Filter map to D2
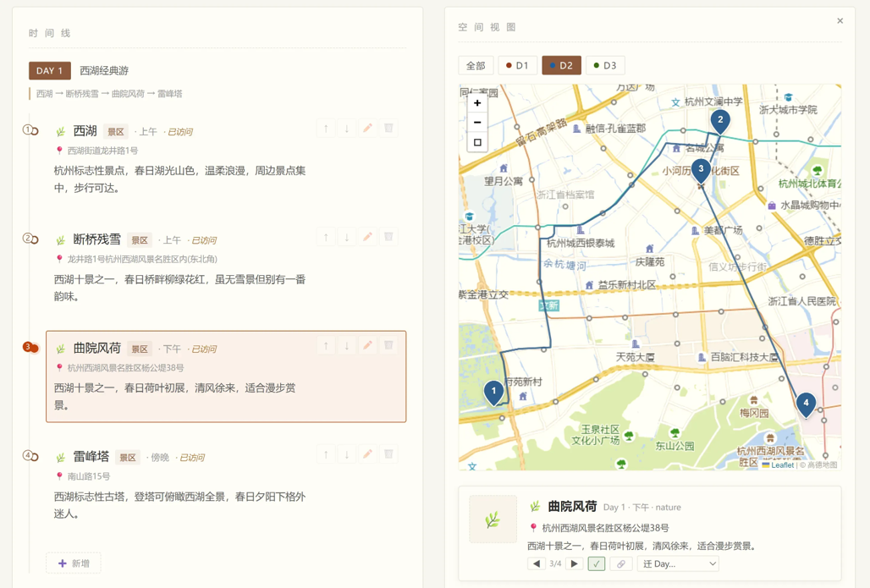The width and height of the screenshot is (870, 588). point(561,65)
